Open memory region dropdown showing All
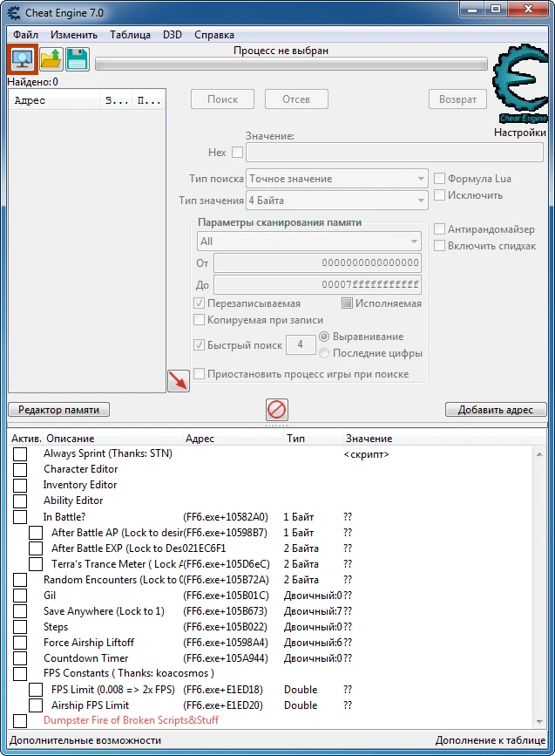Screen dimensions: 555x756 pyautogui.click(x=308, y=242)
